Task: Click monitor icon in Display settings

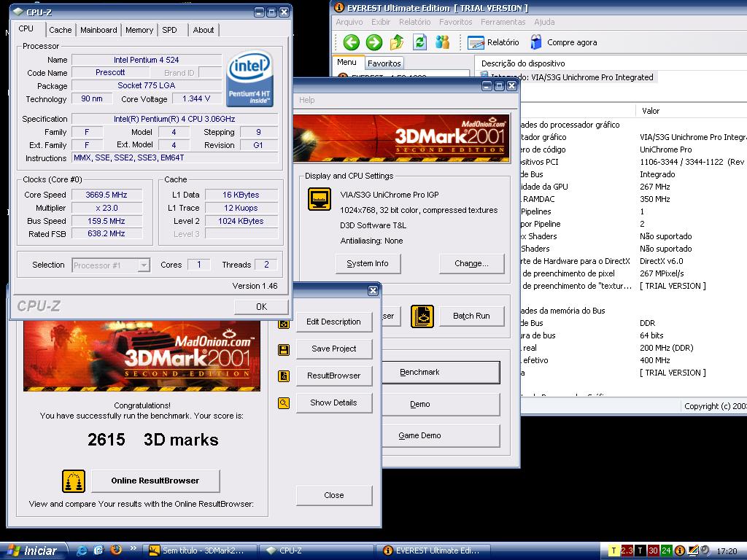Action: tap(320, 199)
